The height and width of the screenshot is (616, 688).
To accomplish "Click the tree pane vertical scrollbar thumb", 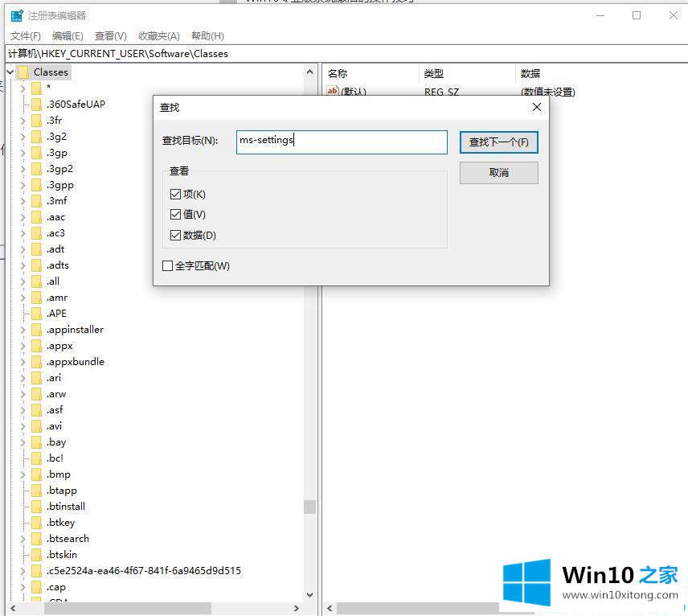I will (309, 507).
